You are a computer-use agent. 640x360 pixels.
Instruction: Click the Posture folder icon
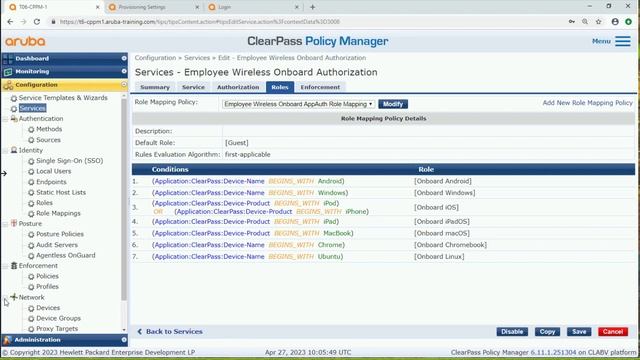14,223
